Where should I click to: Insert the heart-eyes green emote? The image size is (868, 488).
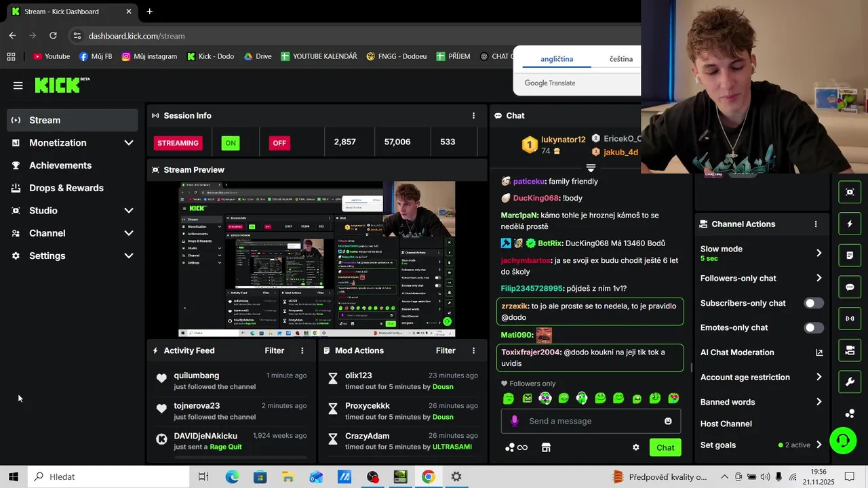pyautogui.click(x=673, y=399)
